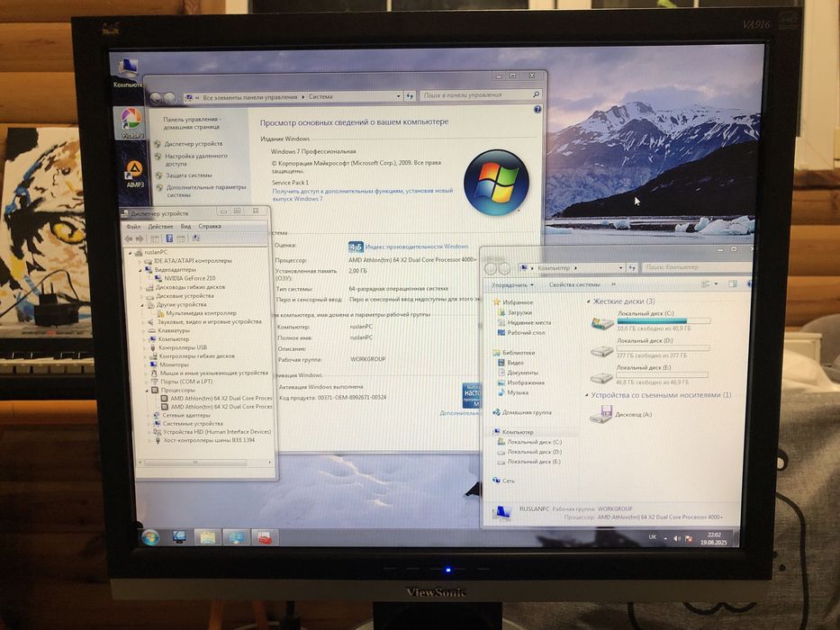Toggle the preview pane icon in Explorer
Screen dimensions: 840x630
point(732,283)
